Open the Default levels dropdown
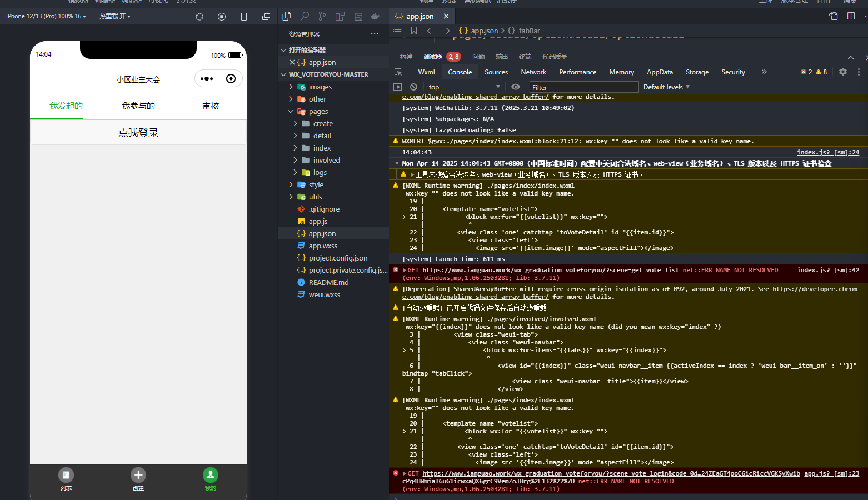 (x=666, y=87)
